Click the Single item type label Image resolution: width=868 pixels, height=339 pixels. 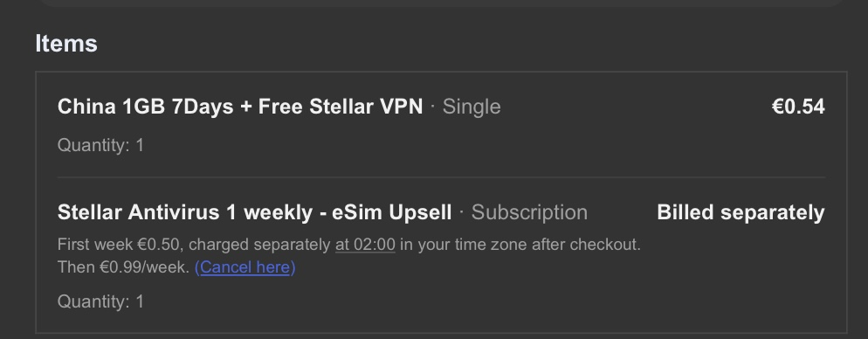point(472,107)
